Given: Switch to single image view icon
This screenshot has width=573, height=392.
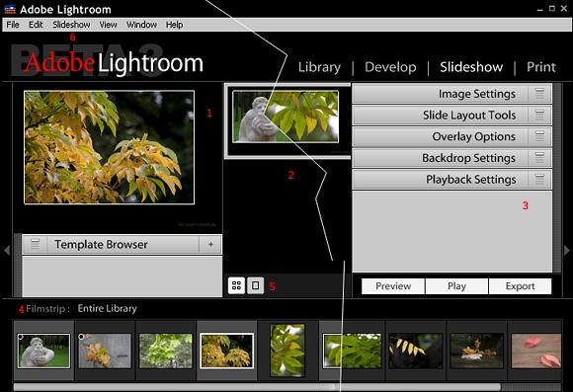Looking at the screenshot, I should pos(256,285).
